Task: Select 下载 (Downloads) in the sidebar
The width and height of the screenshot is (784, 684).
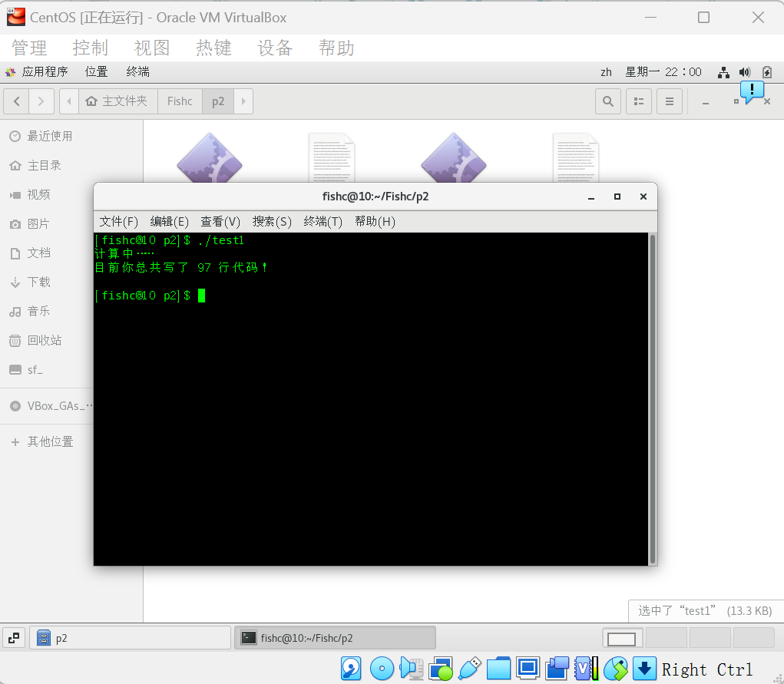Action: (39, 282)
